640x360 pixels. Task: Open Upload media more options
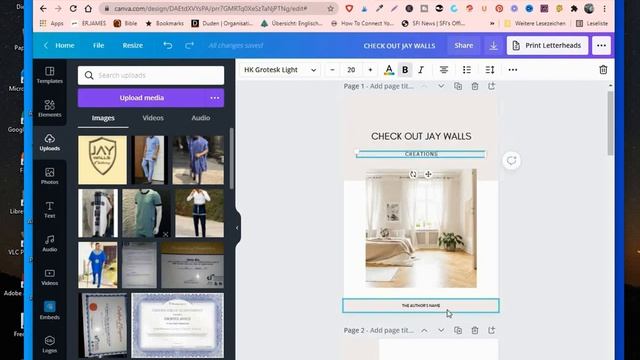(215, 98)
